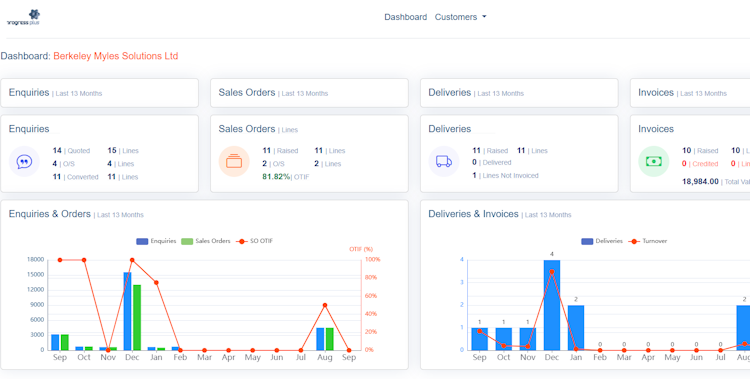Toggle Enquiries legend in left chart
The width and height of the screenshot is (750, 379).
tap(156, 241)
